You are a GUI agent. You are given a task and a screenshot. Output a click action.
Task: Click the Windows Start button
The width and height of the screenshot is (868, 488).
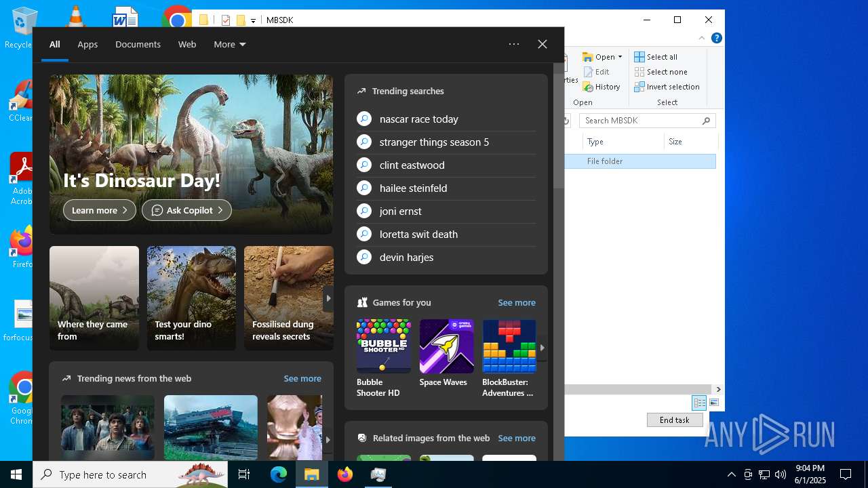tap(16, 474)
